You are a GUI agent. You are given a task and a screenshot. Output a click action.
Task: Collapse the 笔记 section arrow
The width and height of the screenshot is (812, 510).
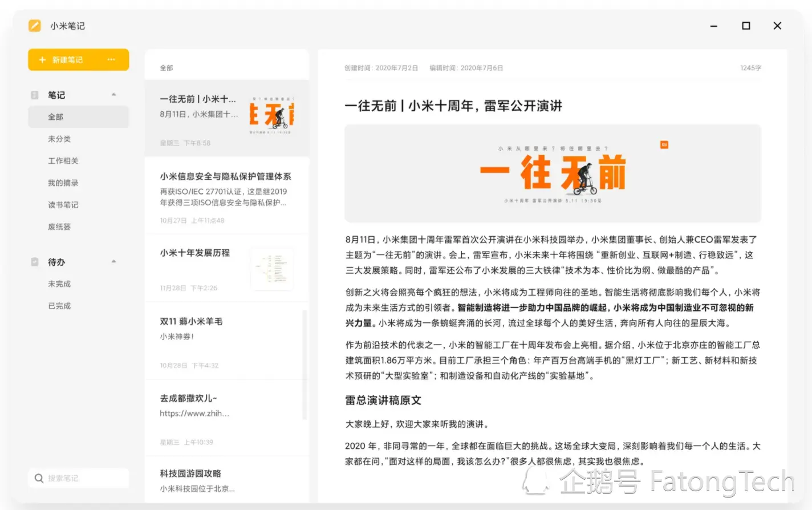point(113,95)
